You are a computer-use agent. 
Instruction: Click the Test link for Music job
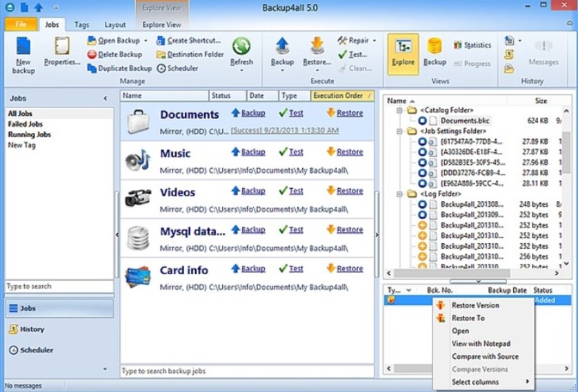tap(296, 152)
